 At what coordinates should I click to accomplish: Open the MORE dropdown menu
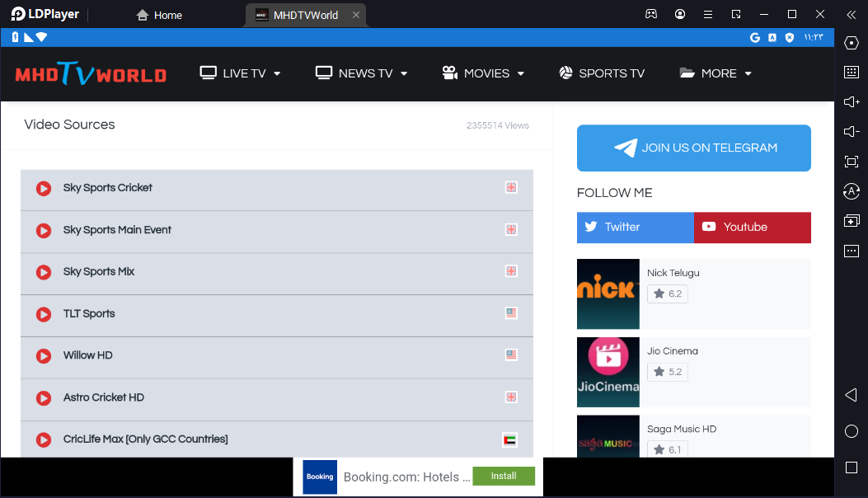point(716,73)
